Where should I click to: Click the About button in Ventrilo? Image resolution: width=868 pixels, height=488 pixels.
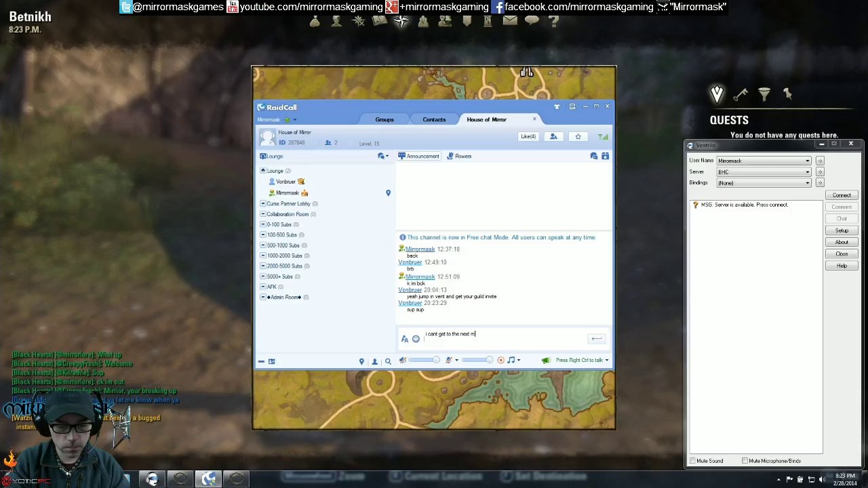tap(842, 242)
